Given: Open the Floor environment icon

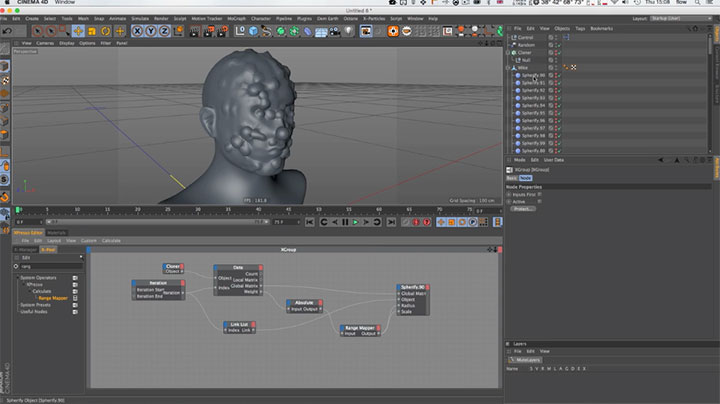Looking at the screenshot, I should 321,31.
